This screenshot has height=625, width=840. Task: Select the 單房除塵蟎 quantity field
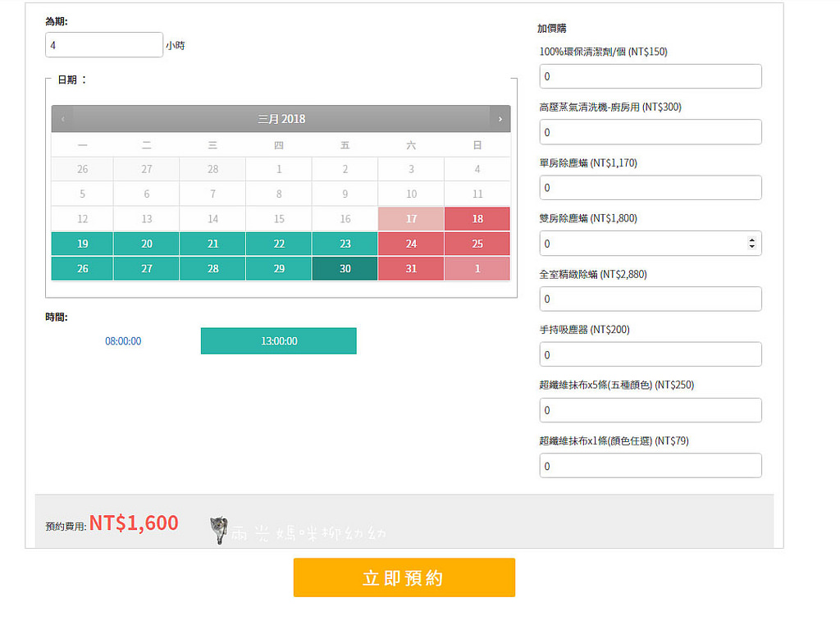click(x=650, y=188)
